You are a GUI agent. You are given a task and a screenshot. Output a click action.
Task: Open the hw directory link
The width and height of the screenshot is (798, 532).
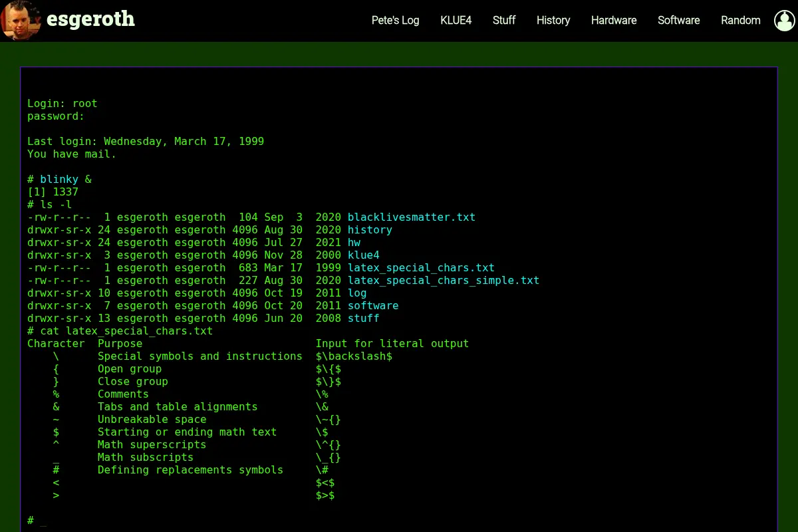point(354,243)
